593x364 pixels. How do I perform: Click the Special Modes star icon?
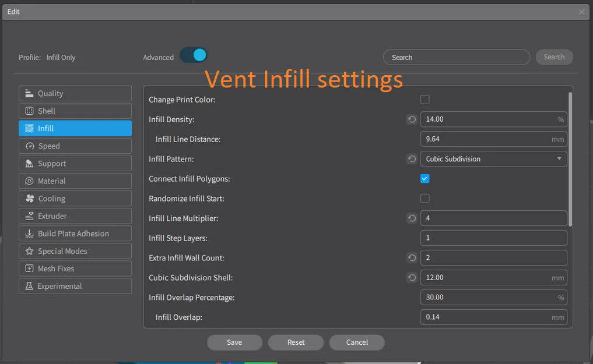coord(29,250)
